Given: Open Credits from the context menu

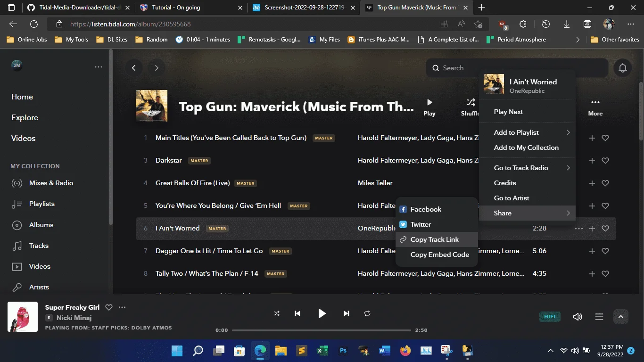Looking at the screenshot, I should click(x=528, y=183).
